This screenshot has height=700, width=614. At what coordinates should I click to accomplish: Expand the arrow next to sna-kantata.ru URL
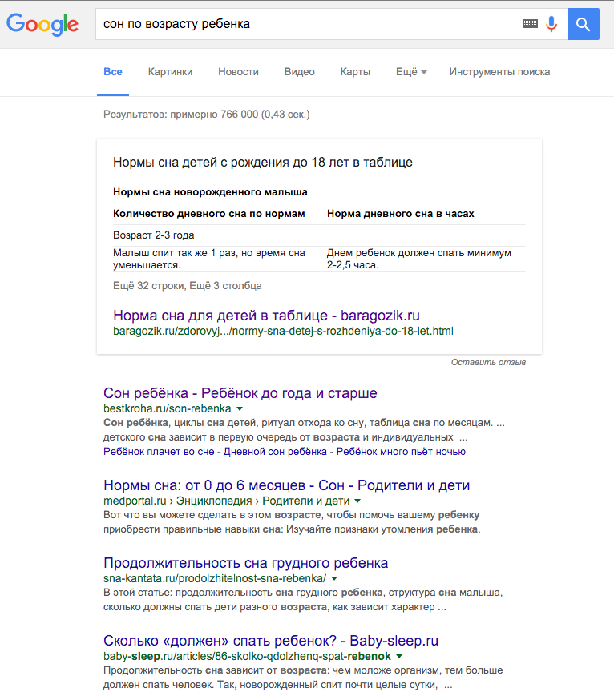click(x=334, y=578)
